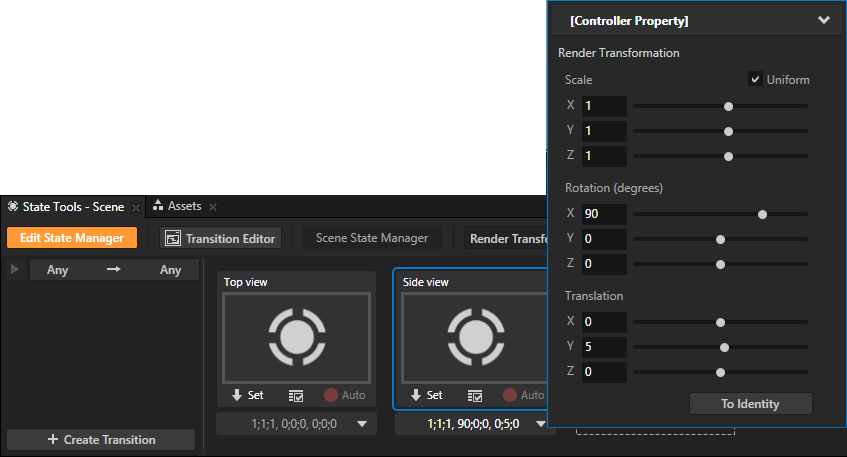Toggle Auto record for Top view
This screenshot has height=457, width=847.
tap(330, 395)
